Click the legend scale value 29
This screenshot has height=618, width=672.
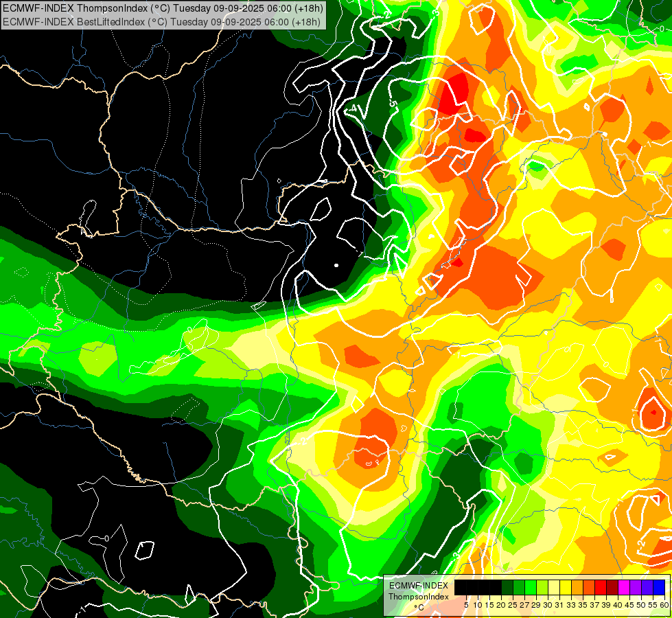536,605
